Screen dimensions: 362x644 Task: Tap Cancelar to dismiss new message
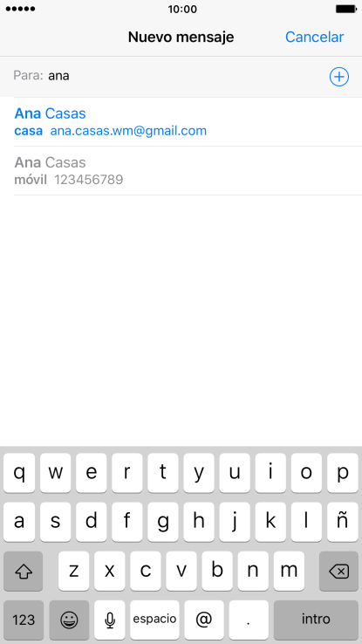pos(314,37)
